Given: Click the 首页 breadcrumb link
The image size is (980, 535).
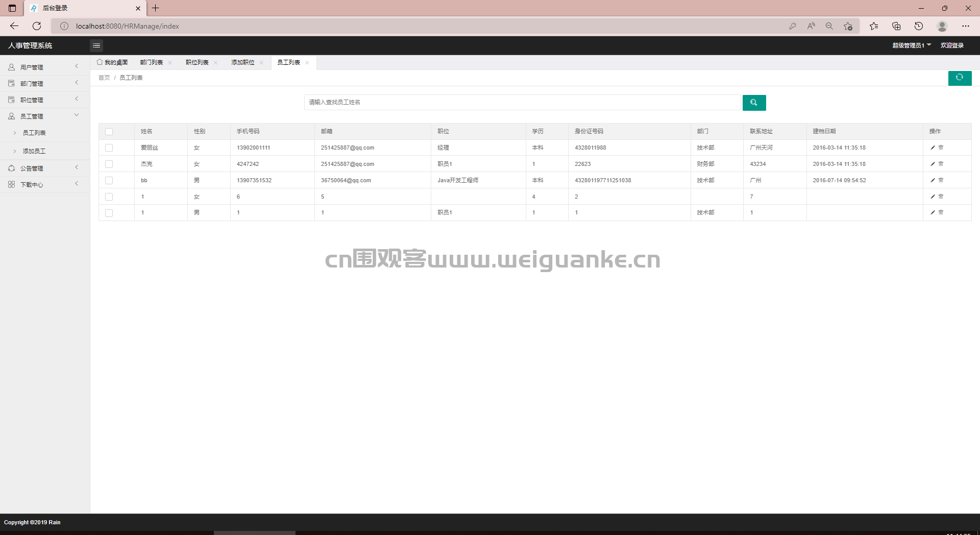Looking at the screenshot, I should (104, 78).
